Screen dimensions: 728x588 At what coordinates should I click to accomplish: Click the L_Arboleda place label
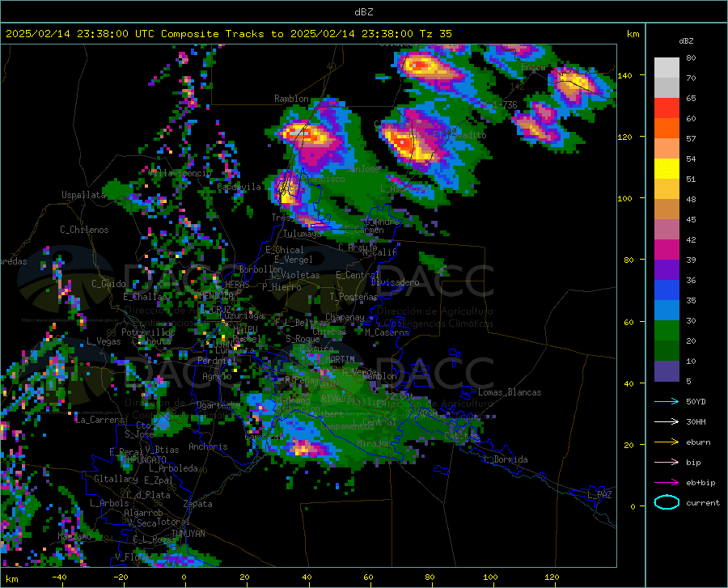click(173, 468)
